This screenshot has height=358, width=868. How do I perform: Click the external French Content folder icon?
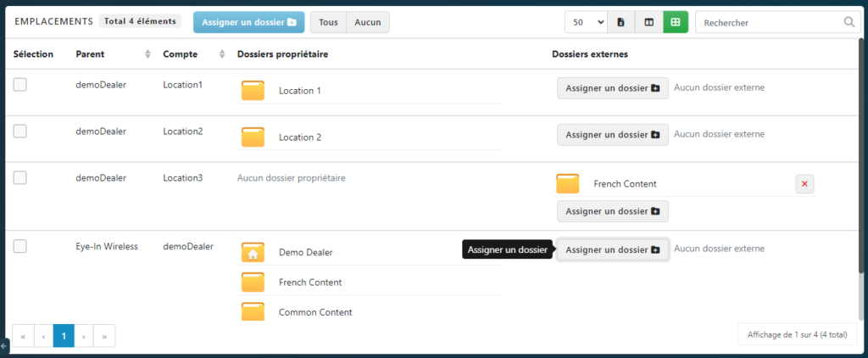pos(567,184)
